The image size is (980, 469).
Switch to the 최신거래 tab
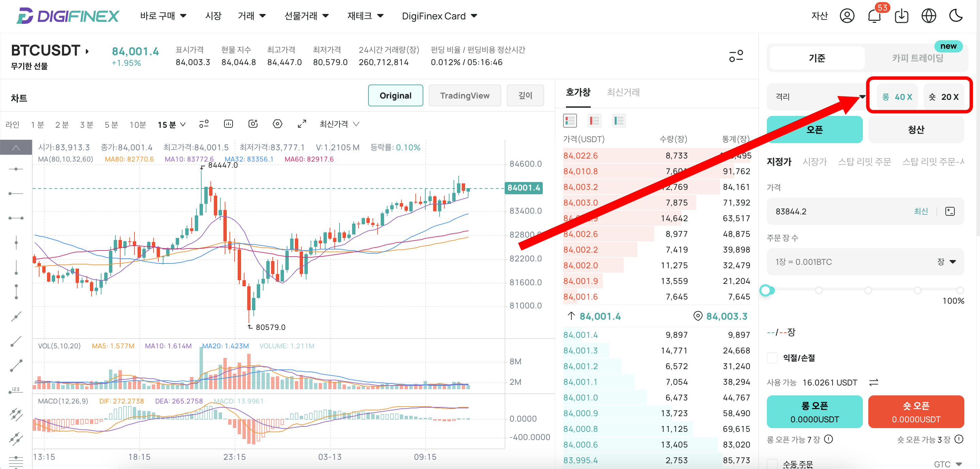pos(623,92)
